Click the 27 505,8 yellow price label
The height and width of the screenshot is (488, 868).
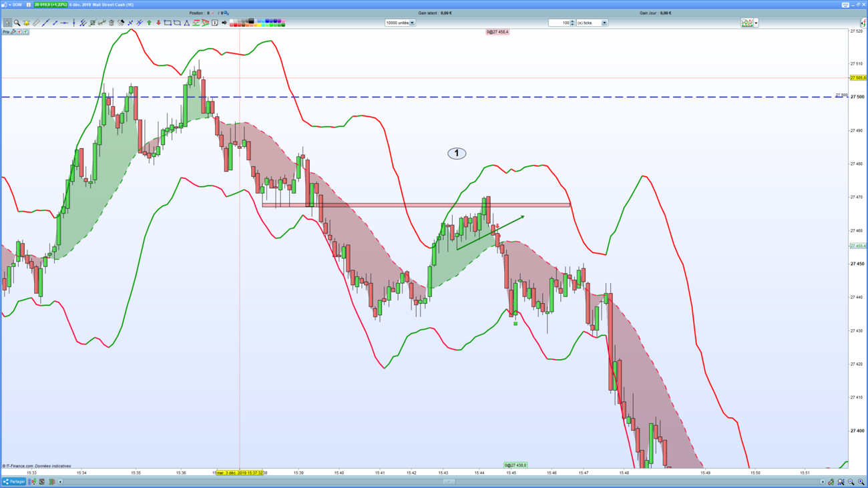(858, 78)
